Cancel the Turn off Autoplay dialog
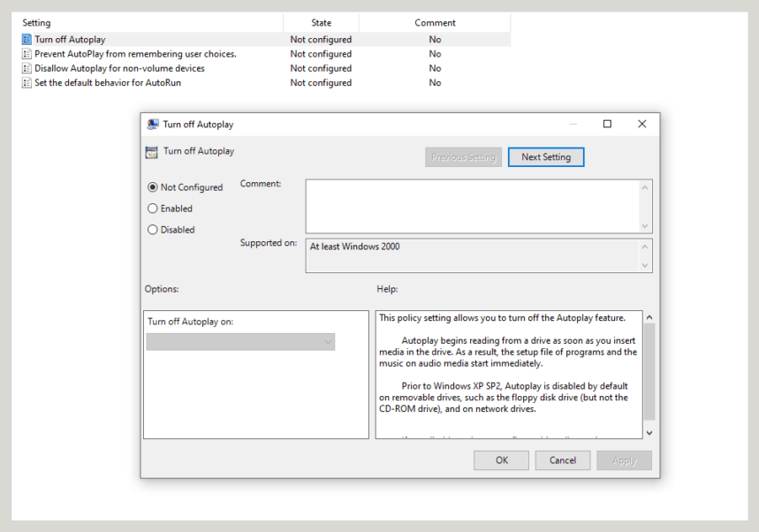 [563, 460]
